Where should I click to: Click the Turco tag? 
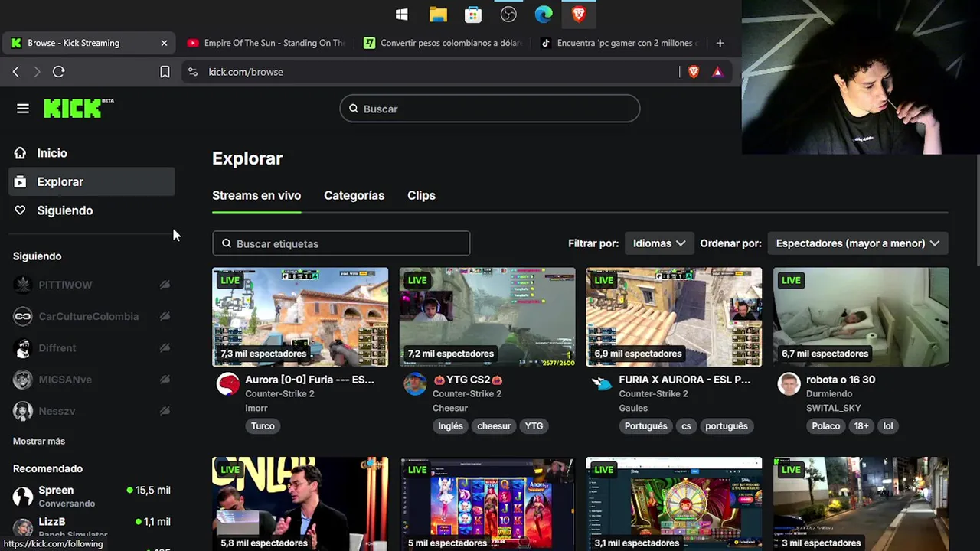tap(263, 426)
